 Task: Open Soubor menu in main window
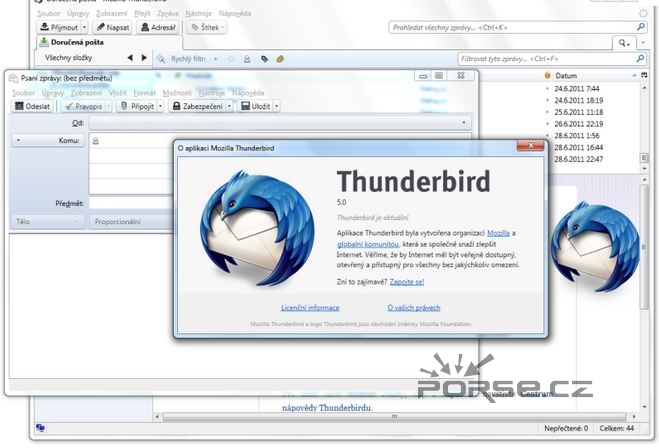pos(49,13)
